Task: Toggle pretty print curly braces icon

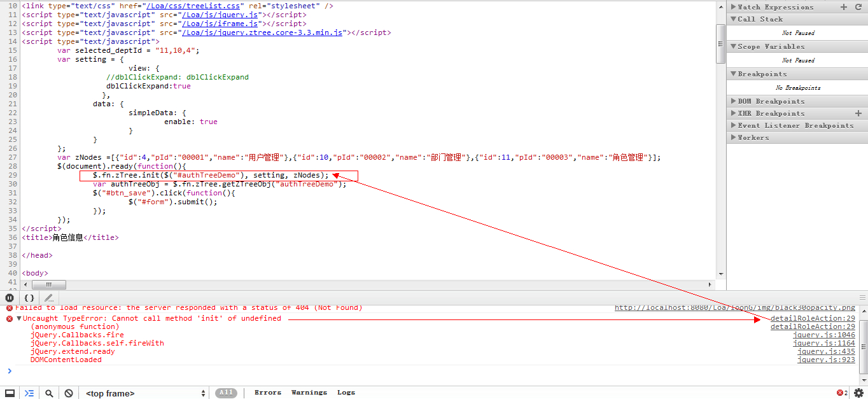Action: (29, 297)
